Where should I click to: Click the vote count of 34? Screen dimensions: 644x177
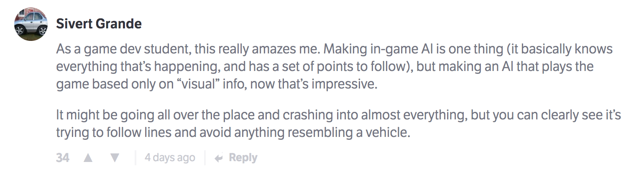point(63,158)
